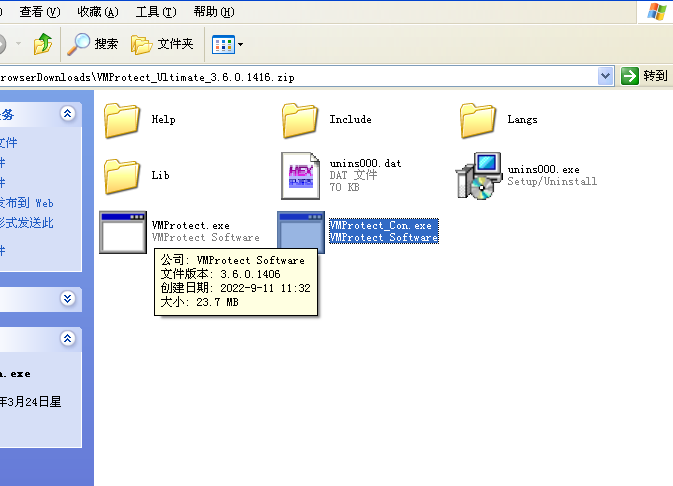Expand the address bar history dropdown

pos(605,76)
